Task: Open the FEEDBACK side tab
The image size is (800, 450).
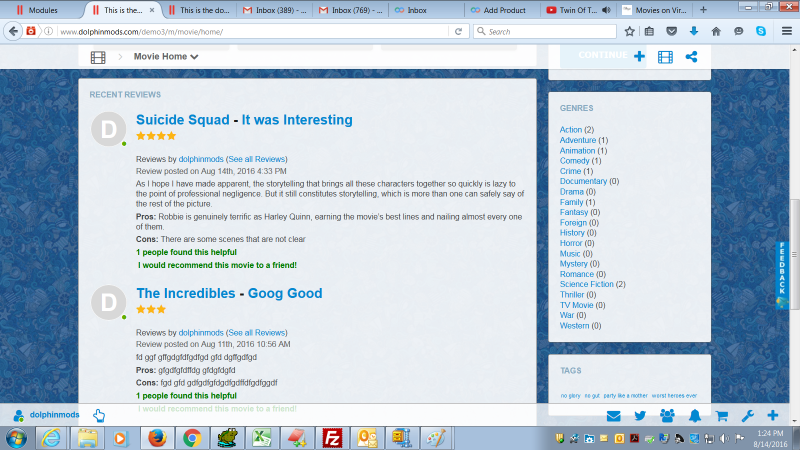Action: tap(782, 274)
